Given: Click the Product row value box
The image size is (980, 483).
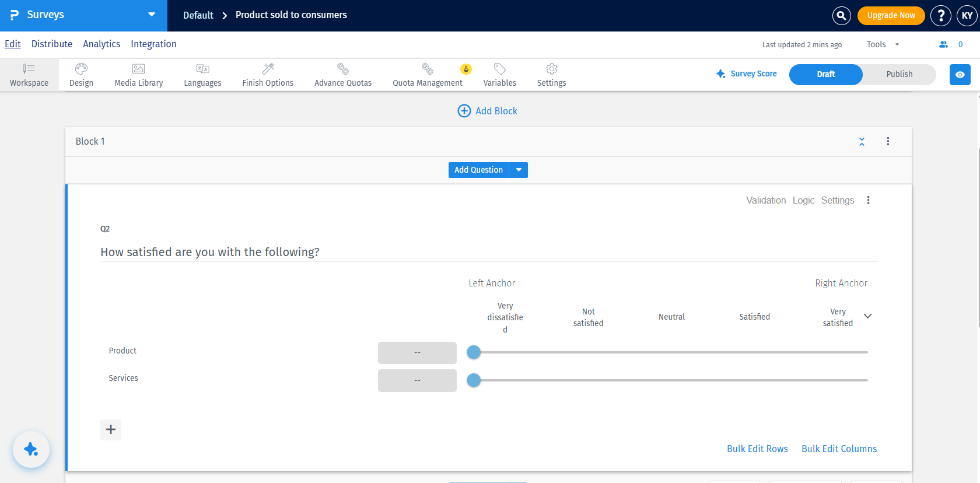Looking at the screenshot, I should (417, 353).
